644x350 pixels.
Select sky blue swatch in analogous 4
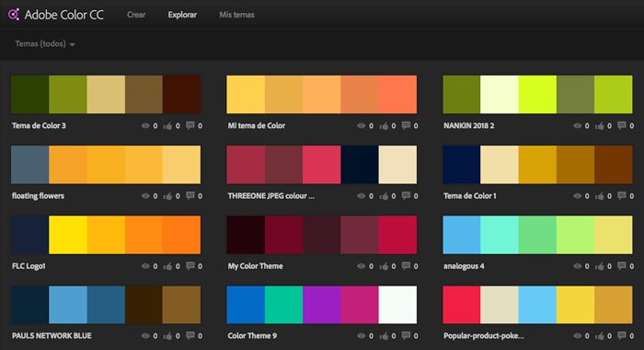click(462, 235)
